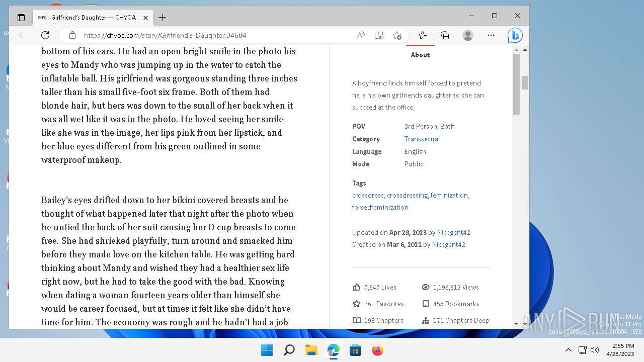Open a new browser tab
Screen dimensions: 644x362
click(162, 17)
